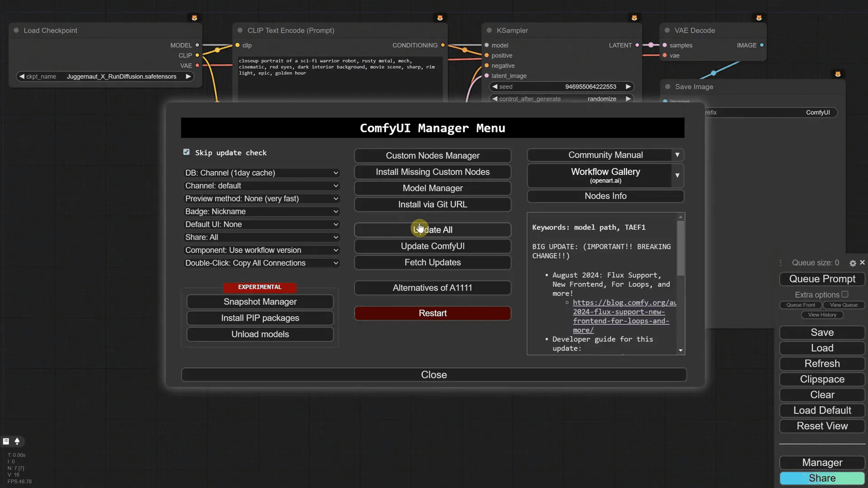Uncheck Skip update check
868x488 pixels.
point(186,152)
